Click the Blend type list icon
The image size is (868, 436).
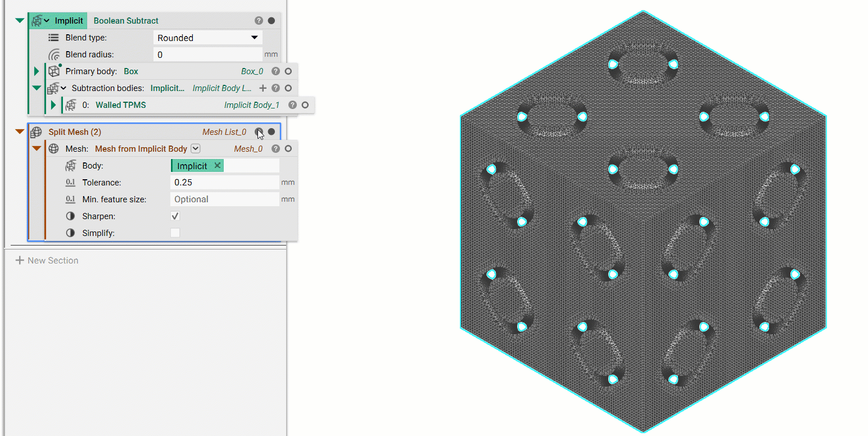(53, 37)
